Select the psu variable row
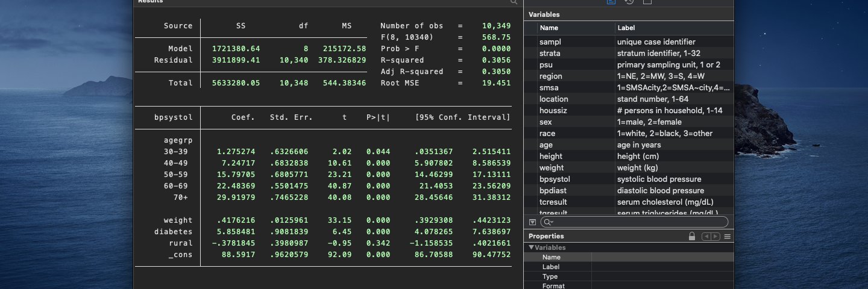 (629, 65)
